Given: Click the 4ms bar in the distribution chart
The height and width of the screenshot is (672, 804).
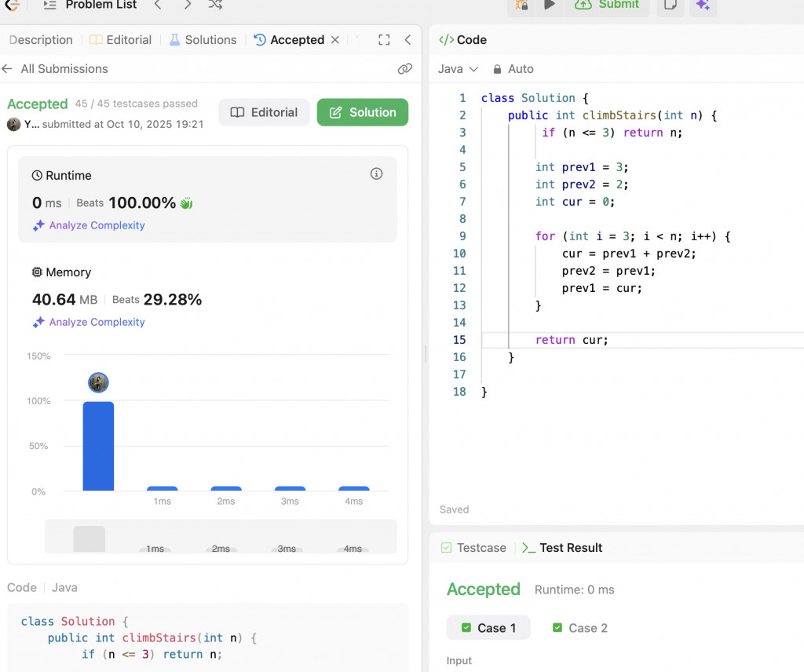Looking at the screenshot, I should [x=354, y=488].
